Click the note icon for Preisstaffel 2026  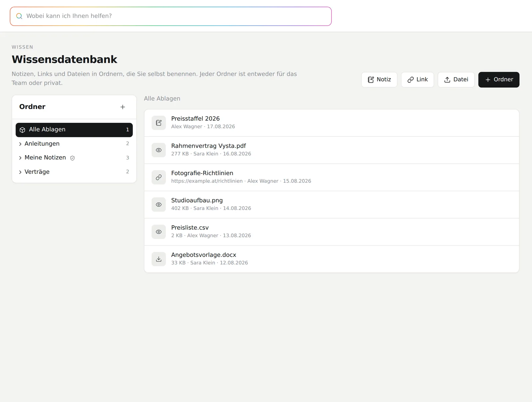click(159, 123)
